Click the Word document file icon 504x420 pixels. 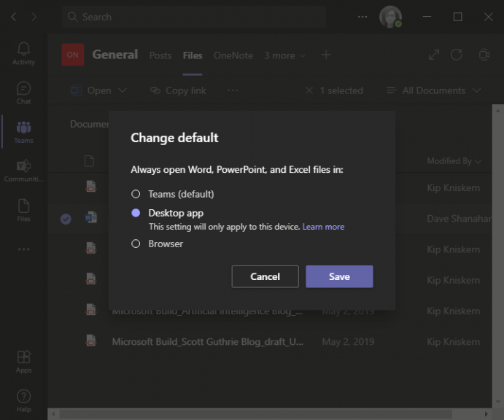(91, 217)
